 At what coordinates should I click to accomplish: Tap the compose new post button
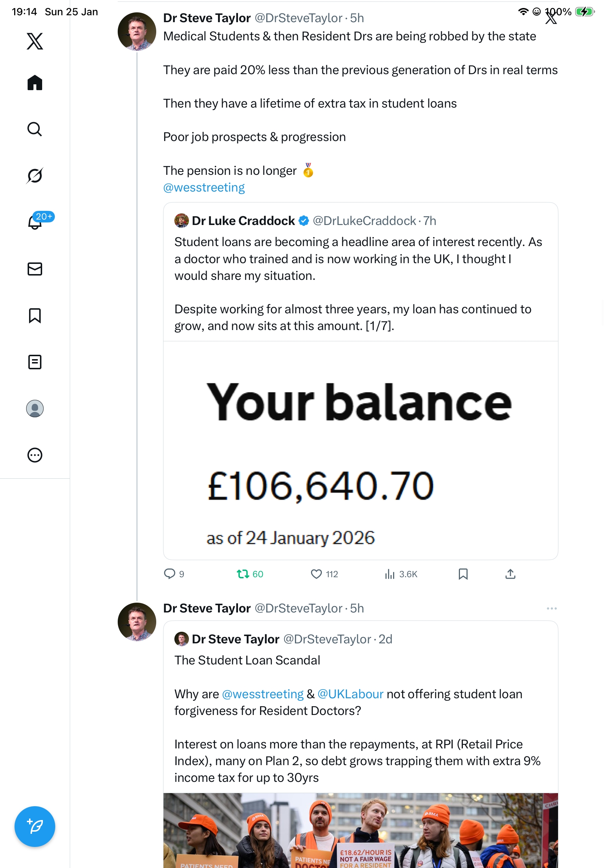tap(35, 827)
